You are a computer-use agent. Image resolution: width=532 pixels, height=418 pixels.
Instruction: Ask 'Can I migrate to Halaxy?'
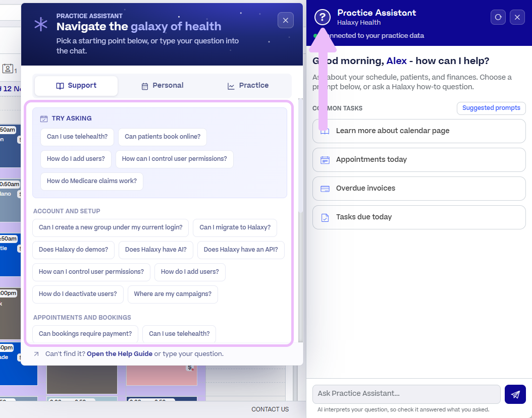pyautogui.click(x=235, y=227)
